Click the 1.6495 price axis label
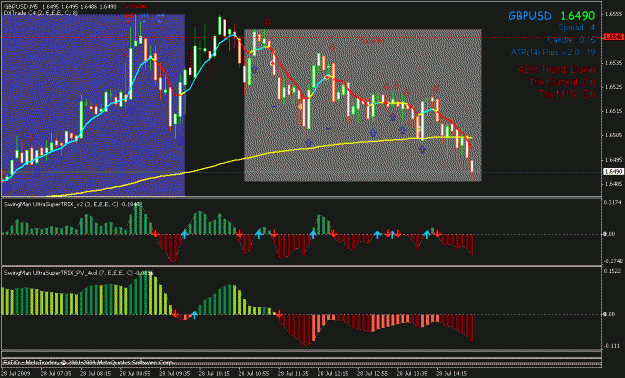The height and width of the screenshot is (378, 625). 613,159
